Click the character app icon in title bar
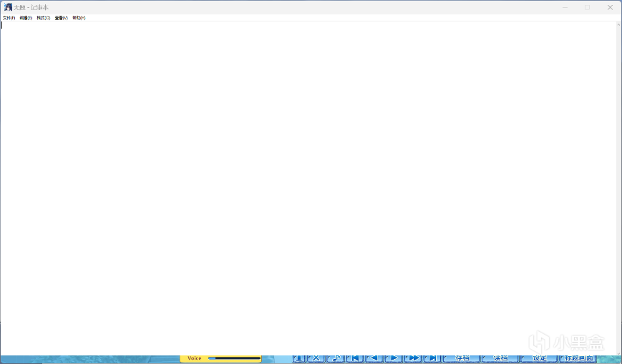622x364 pixels. [8, 7]
